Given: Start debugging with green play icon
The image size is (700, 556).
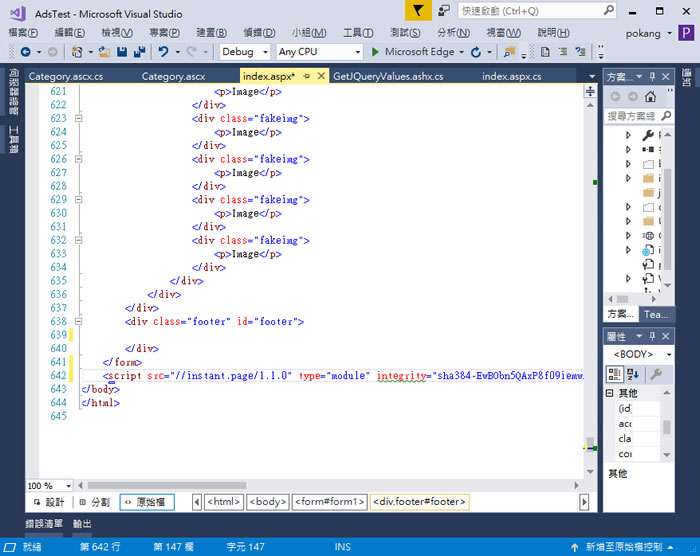Looking at the screenshot, I should [375, 52].
